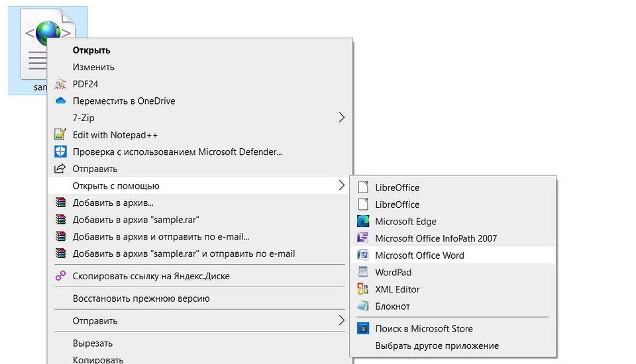Open the lower Отправить entry
This screenshot has height=364, width=636.
pyautogui.click(x=200, y=320)
